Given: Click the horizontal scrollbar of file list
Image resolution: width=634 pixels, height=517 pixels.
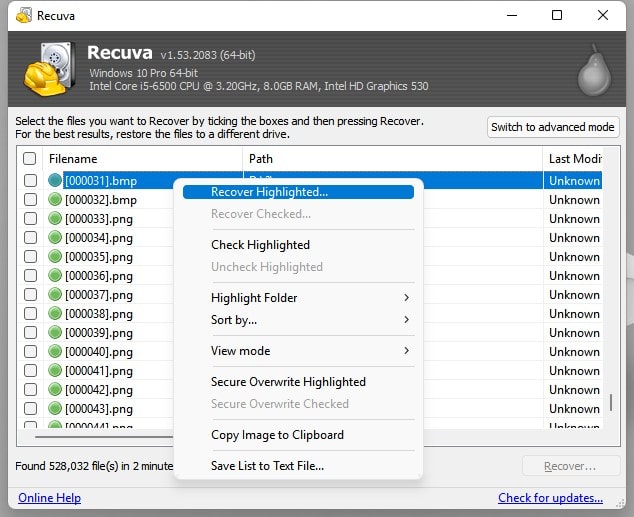Looking at the screenshot, I should [104, 437].
